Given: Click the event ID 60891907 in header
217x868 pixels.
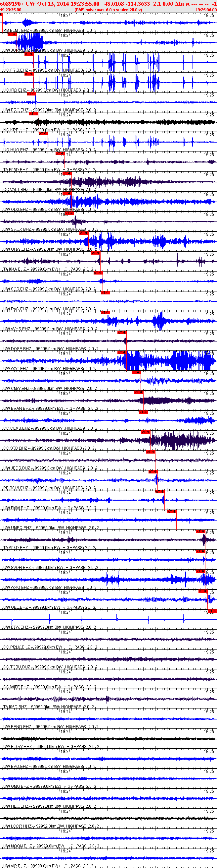Looking at the screenshot, I should coord(12,3).
